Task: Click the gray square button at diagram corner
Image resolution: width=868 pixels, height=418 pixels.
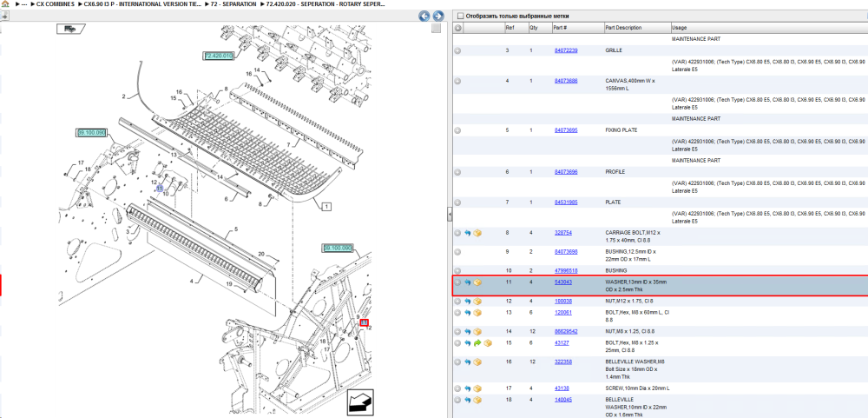Action: (437, 29)
